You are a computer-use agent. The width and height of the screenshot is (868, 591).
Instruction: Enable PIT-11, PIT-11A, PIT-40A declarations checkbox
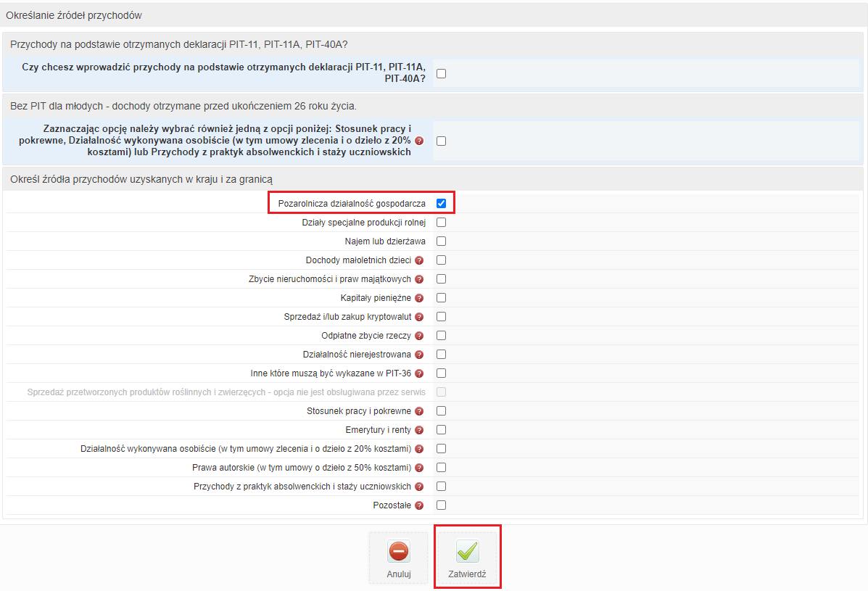[x=441, y=73]
